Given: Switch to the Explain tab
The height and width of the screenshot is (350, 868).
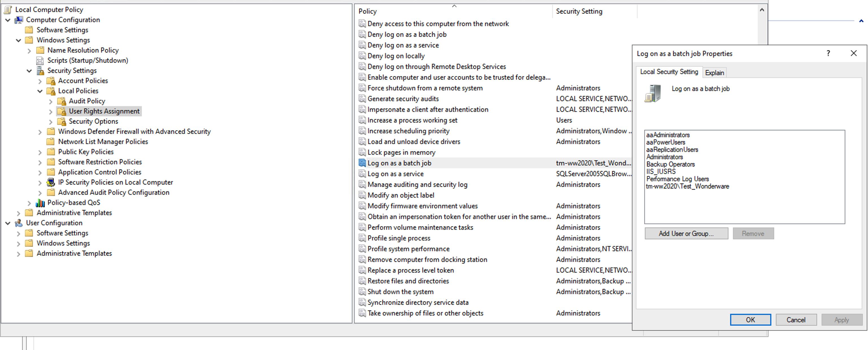Looking at the screenshot, I should point(714,73).
